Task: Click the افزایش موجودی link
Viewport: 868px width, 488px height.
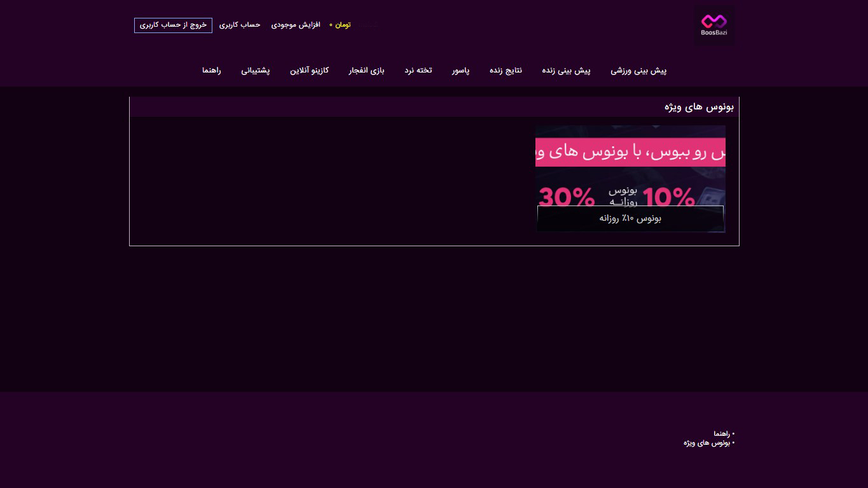Action: point(296,25)
